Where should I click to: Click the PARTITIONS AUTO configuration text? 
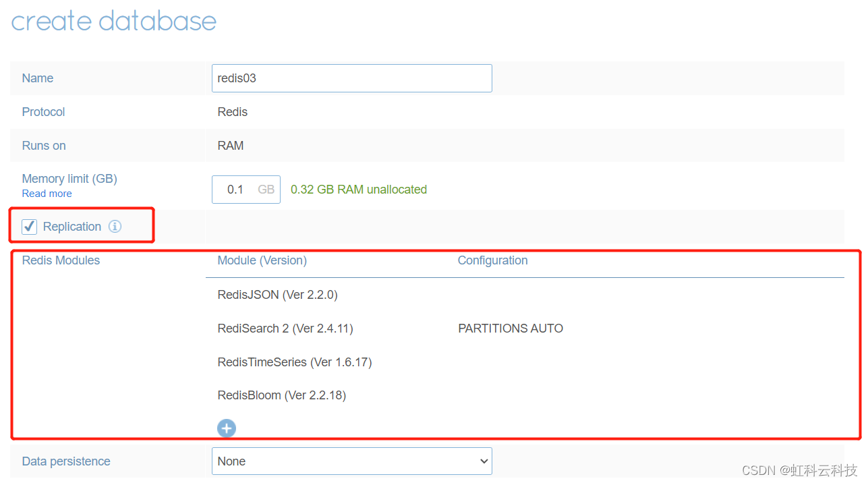511,329
